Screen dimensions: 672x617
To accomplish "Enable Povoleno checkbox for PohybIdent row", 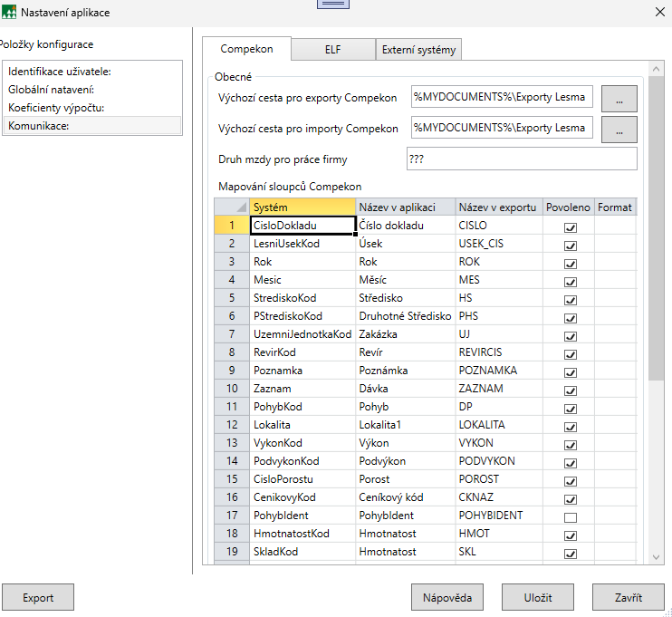I will [571, 516].
